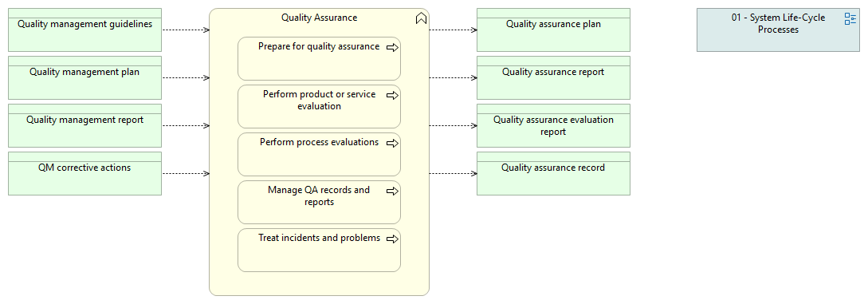
Task: Click arrow icon on Treat incidents and problems
Action: pyautogui.click(x=392, y=239)
